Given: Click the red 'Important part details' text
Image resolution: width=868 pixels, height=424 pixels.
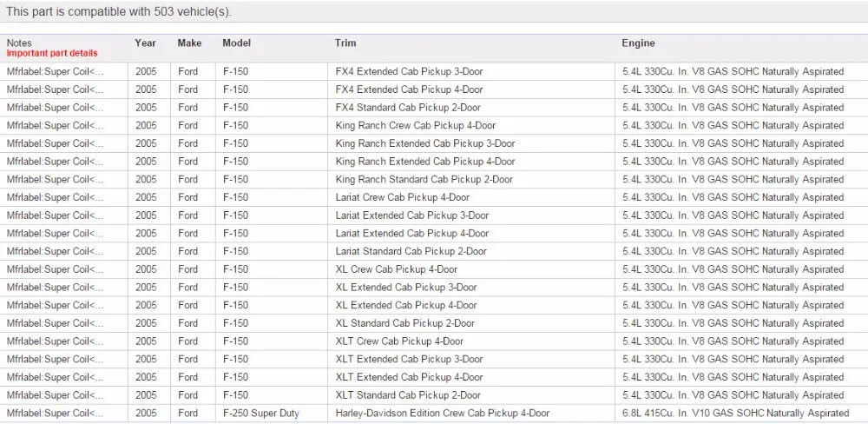Looking at the screenshot, I should point(52,53).
